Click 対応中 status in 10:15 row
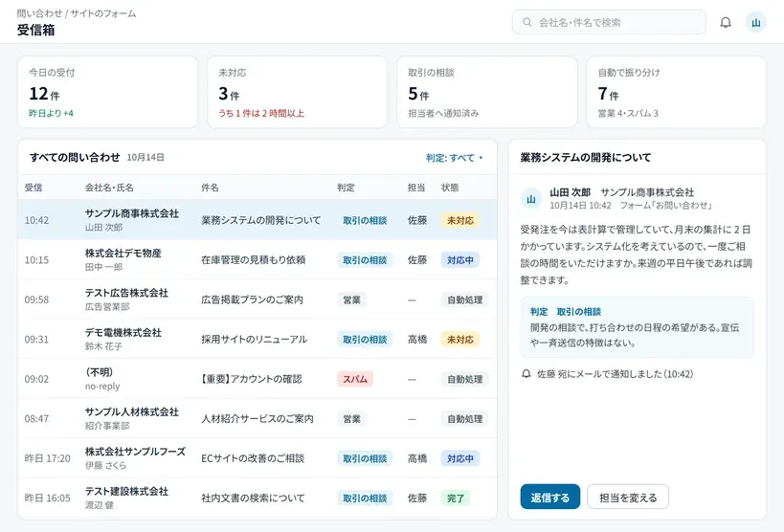Viewport: 784px width, 532px height. [460, 260]
